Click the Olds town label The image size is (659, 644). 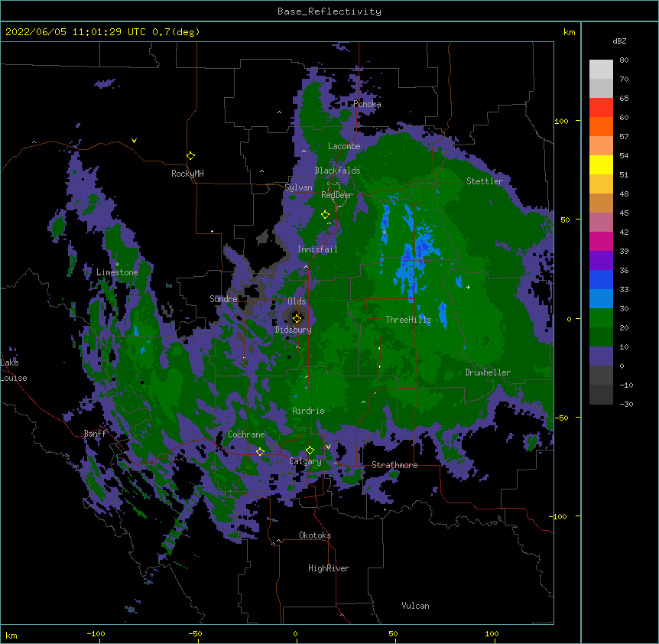pos(297,301)
